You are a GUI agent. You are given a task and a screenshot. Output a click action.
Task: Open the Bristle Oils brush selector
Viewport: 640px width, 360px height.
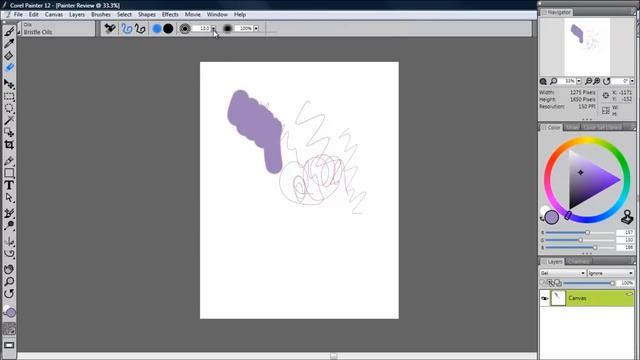57,29
